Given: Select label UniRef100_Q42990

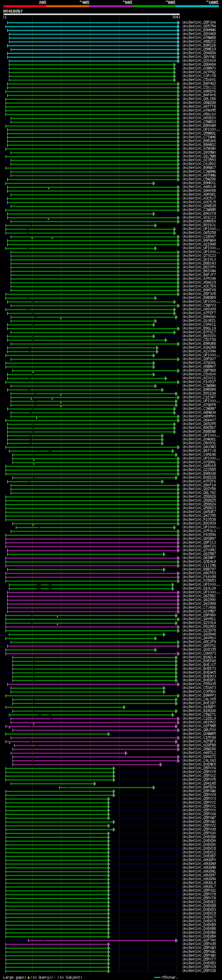Looking at the screenshot, I should pyautogui.click(x=199, y=600).
